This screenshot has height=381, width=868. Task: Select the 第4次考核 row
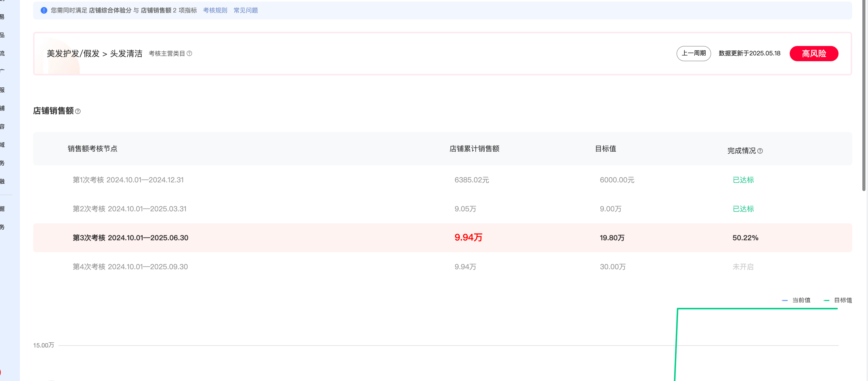130,266
